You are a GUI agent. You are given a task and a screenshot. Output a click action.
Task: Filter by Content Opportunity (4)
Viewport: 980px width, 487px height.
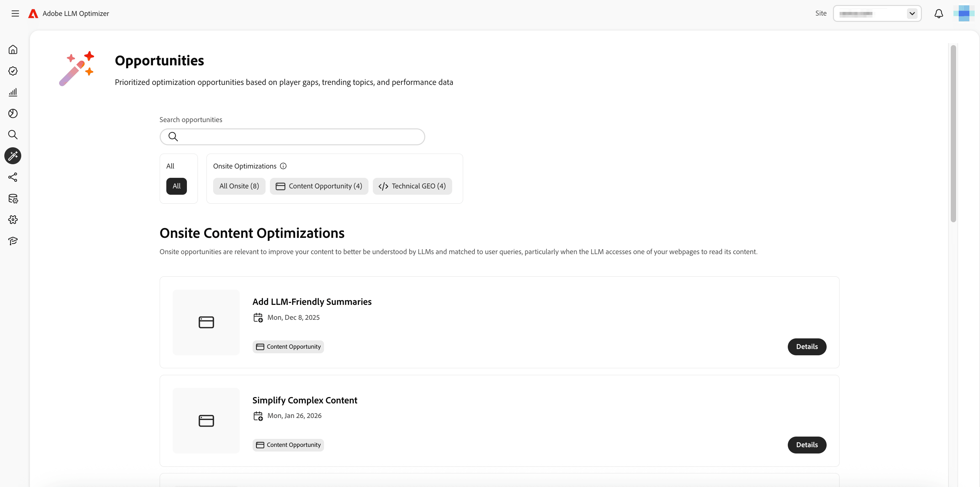[x=319, y=186]
